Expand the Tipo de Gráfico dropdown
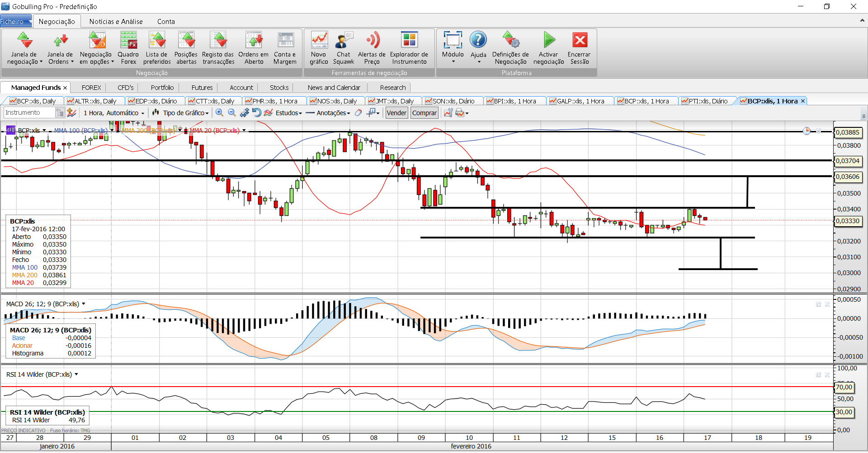The image size is (868, 453). click(x=185, y=113)
